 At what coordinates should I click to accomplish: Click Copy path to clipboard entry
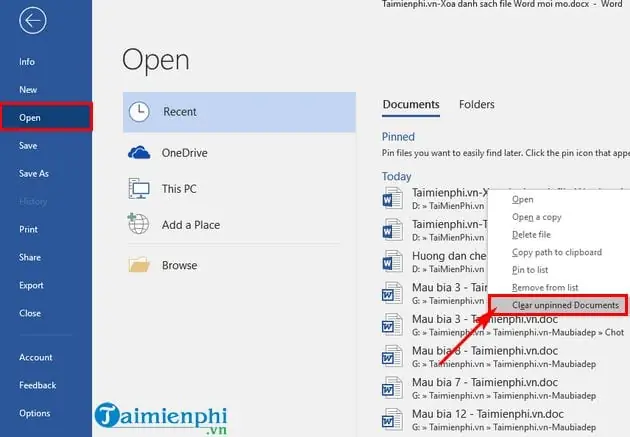tap(557, 252)
